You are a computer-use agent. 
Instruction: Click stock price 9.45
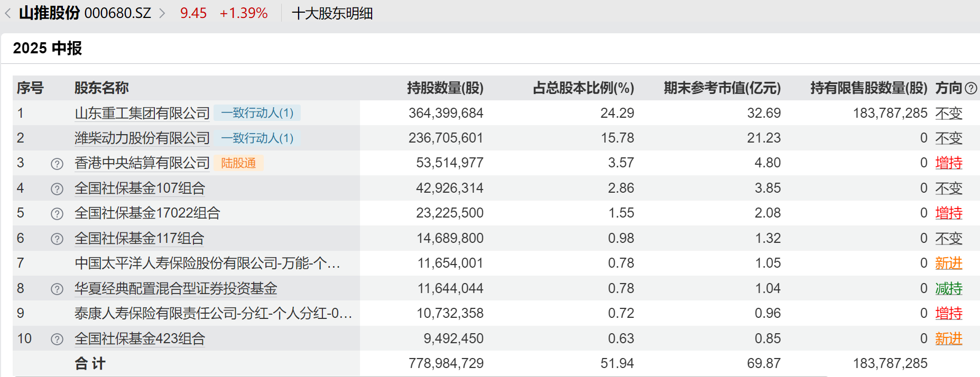[193, 13]
